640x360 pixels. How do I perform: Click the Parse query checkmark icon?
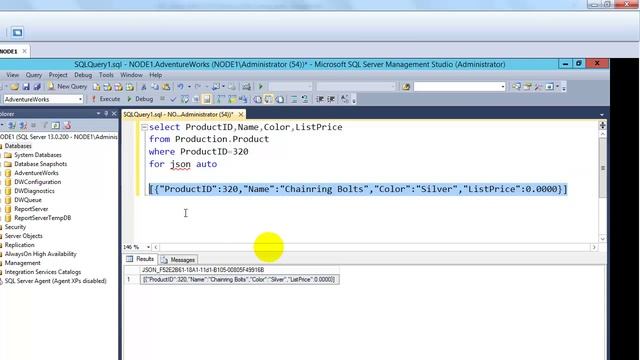coord(173,99)
